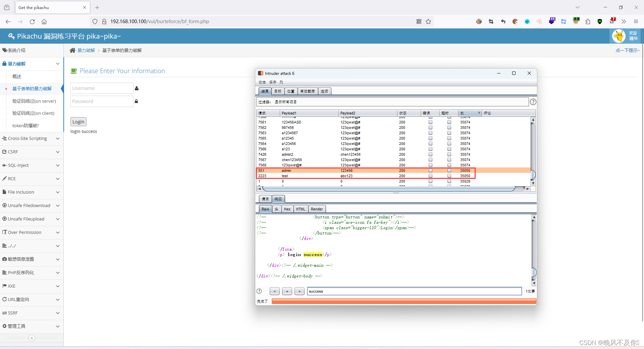Click the insecure connection lock icon
Viewport: 644px width, 349px height.
click(x=104, y=21)
